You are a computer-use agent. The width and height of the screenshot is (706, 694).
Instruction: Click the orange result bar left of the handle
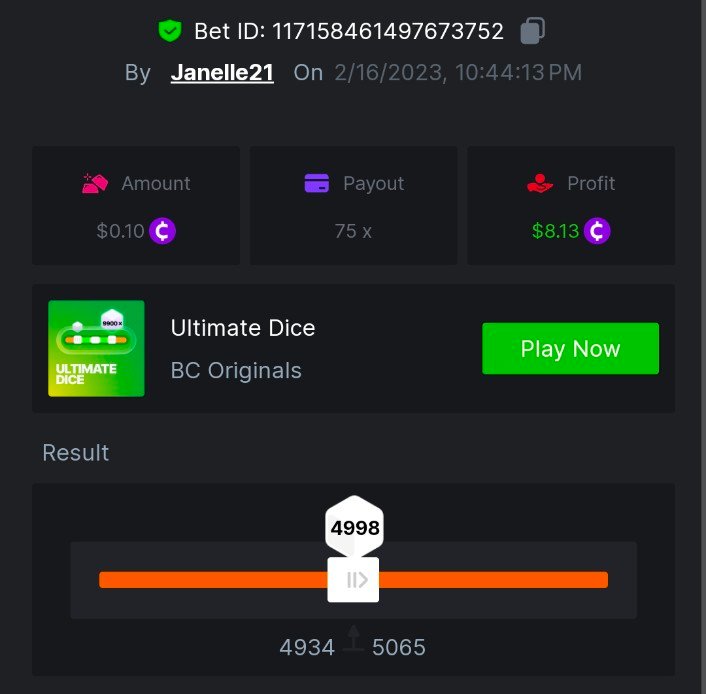pos(212,580)
